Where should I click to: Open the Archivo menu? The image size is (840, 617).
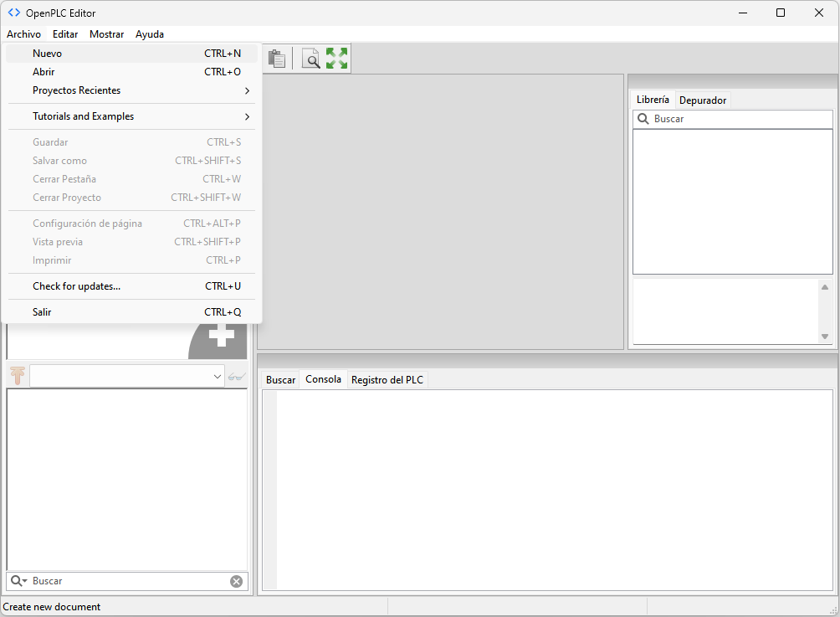(x=23, y=34)
